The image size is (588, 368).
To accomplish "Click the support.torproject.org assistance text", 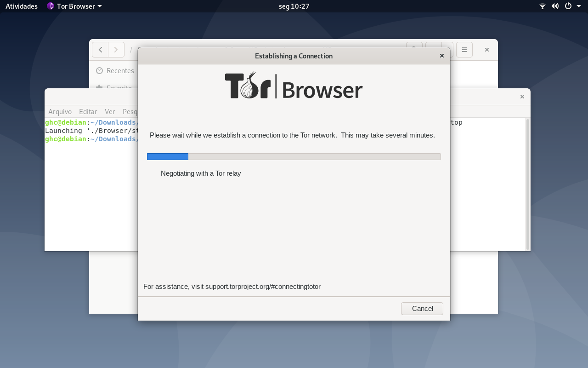I will pyautogui.click(x=232, y=287).
